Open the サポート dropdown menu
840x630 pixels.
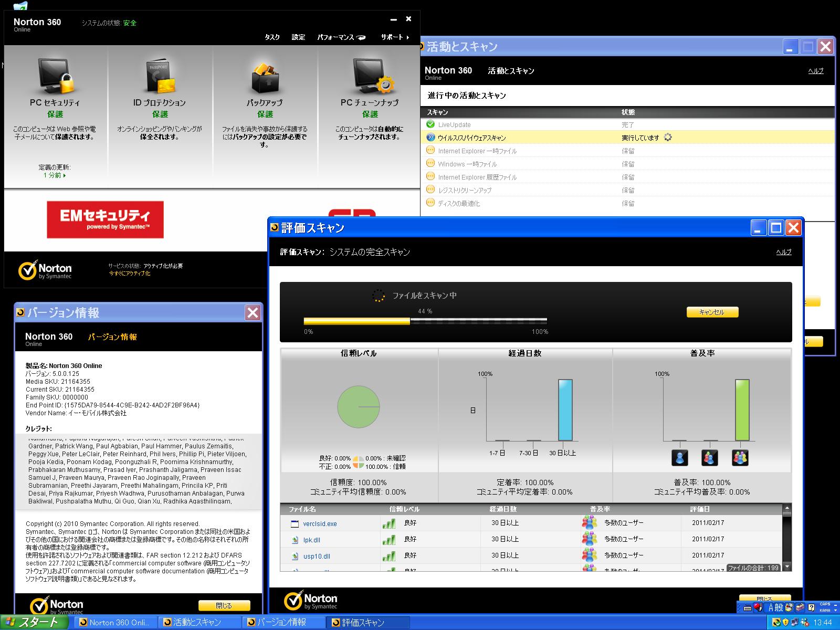pos(394,37)
